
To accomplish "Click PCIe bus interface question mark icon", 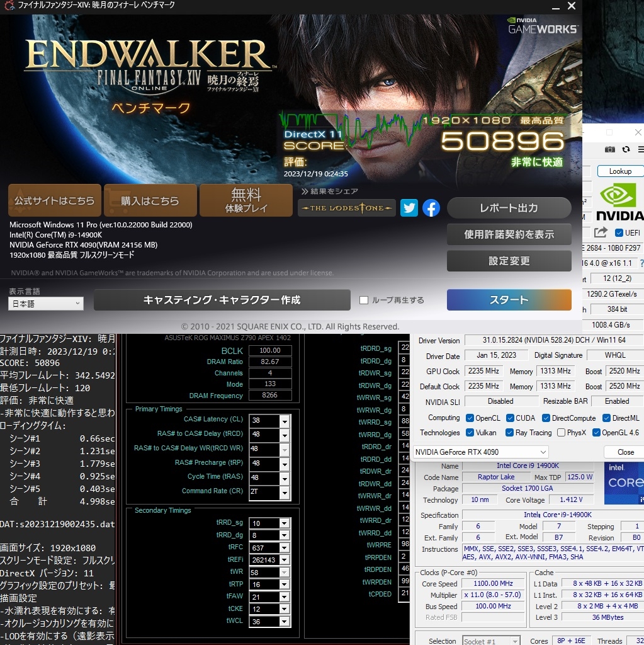I will [641, 263].
